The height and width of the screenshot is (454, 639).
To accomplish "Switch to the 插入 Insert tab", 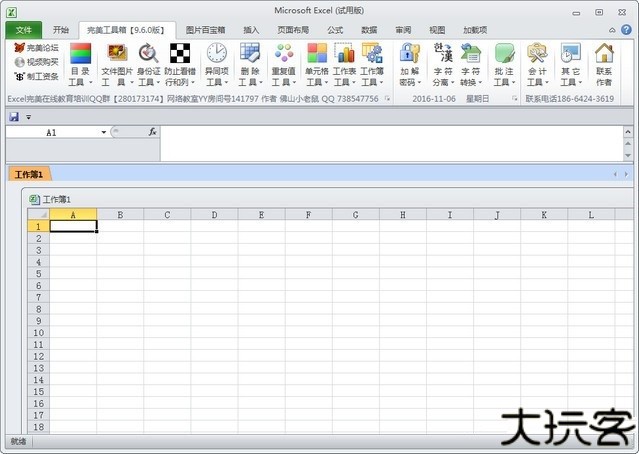I will [x=251, y=30].
